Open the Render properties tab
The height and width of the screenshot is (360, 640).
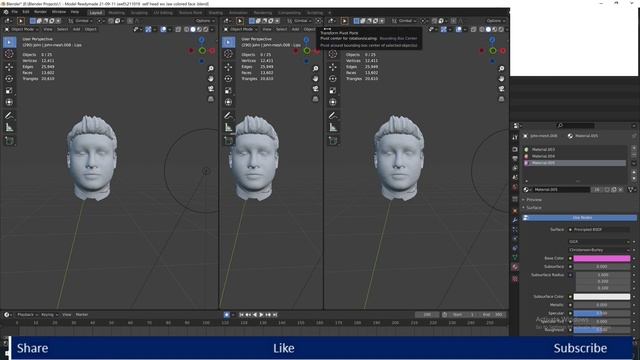click(x=515, y=149)
